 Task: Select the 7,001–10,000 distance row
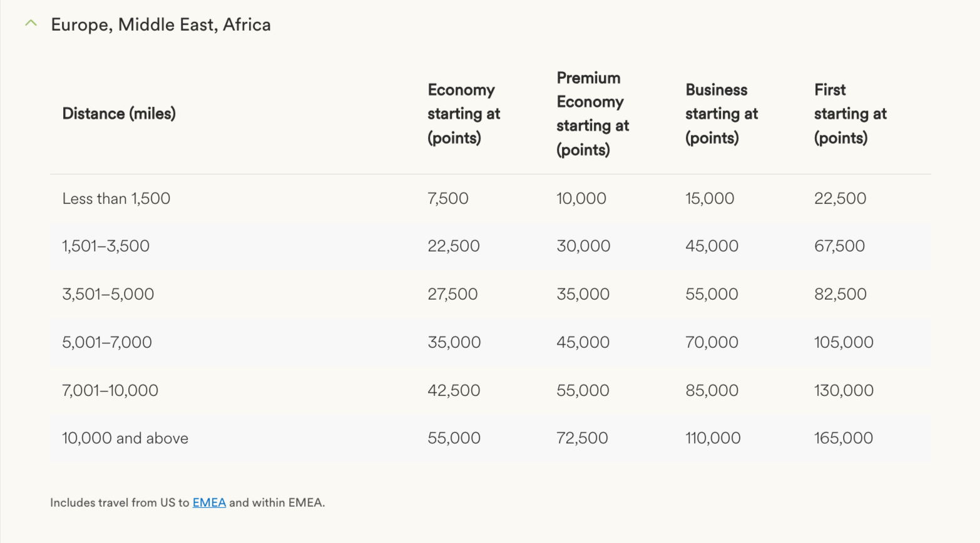coord(110,390)
